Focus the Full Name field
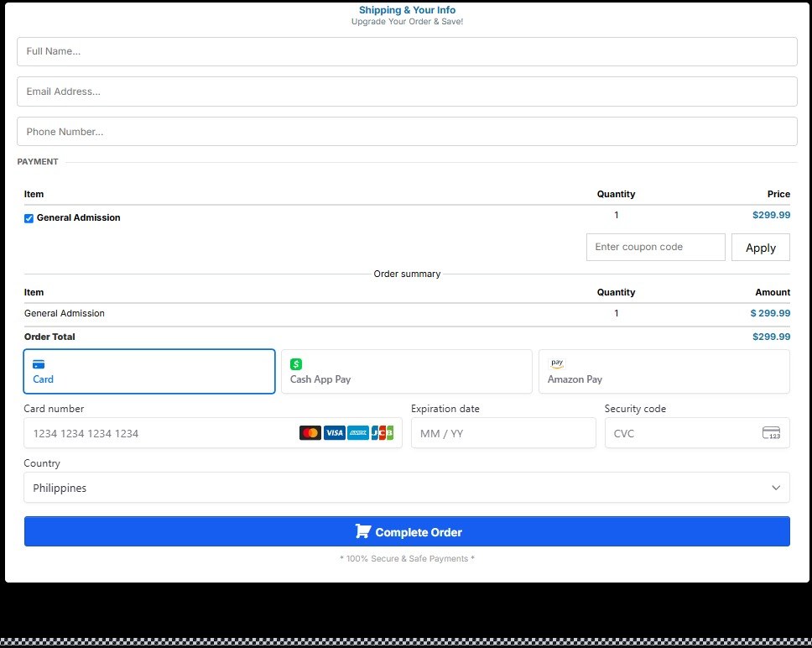This screenshot has width=812, height=648. click(x=407, y=52)
